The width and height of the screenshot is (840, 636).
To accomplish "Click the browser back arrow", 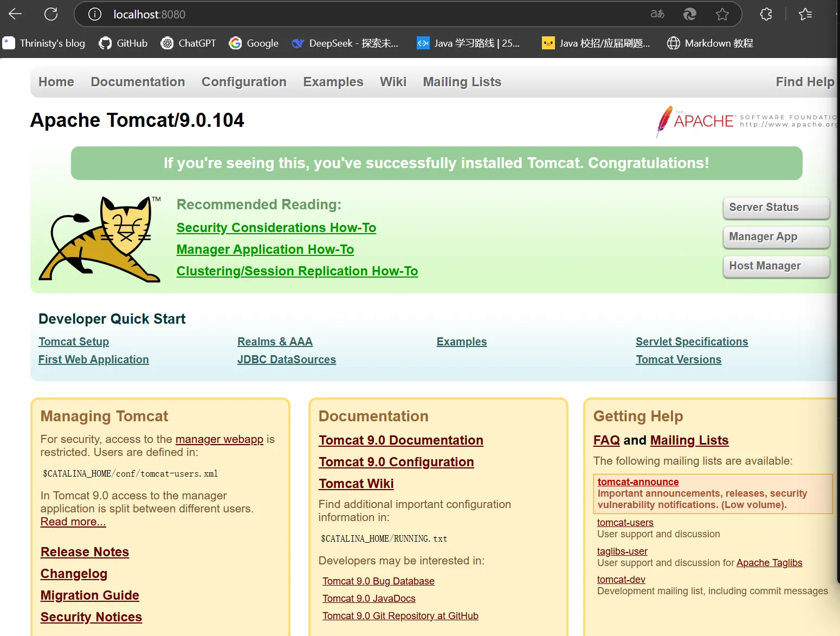I will 15,14.
